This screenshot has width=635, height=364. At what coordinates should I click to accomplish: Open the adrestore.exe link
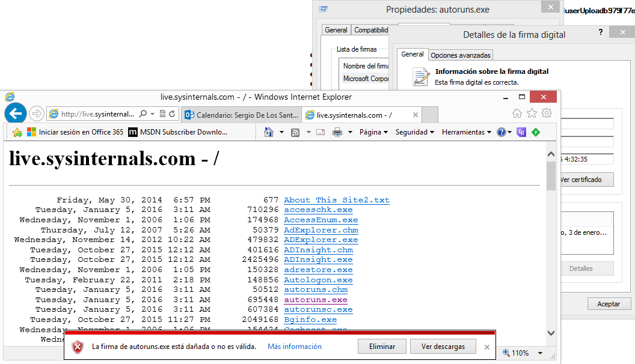click(318, 270)
